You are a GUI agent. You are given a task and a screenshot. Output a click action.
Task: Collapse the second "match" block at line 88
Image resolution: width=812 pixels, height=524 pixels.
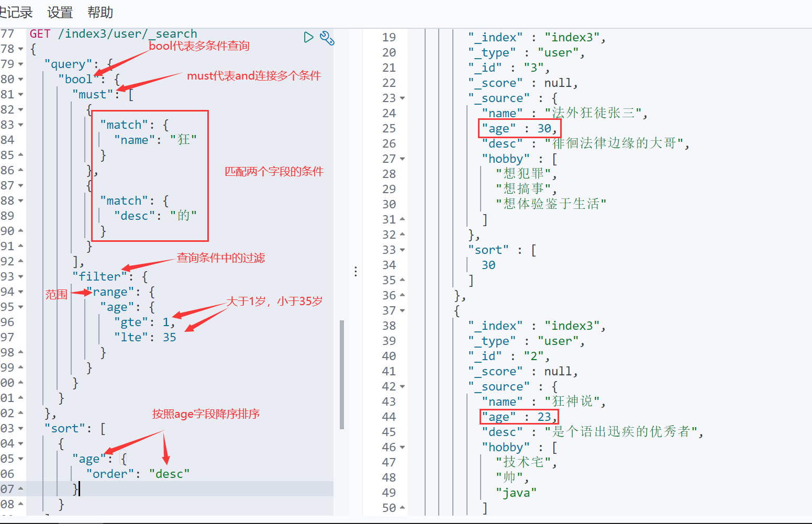pyautogui.click(x=20, y=201)
